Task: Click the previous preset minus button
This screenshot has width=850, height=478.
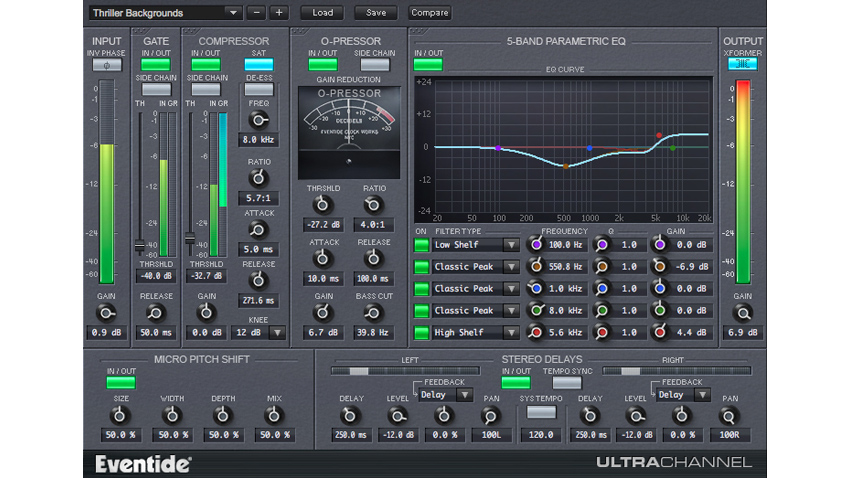Action: (x=256, y=12)
